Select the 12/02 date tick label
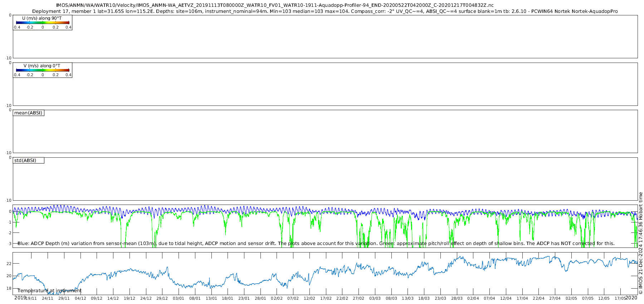The image size is (644, 304). click(309, 299)
